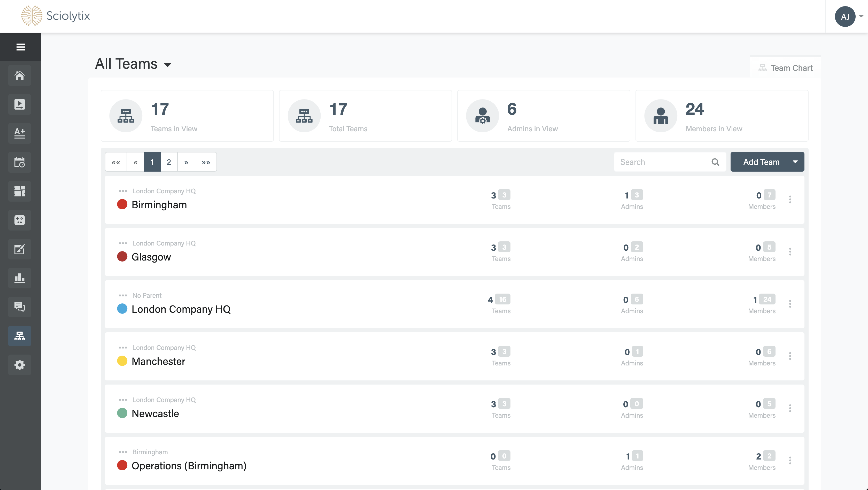This screenshot has height=490, width=868.
Task: Open the settings gear sidebar icon
Action: 20,365
